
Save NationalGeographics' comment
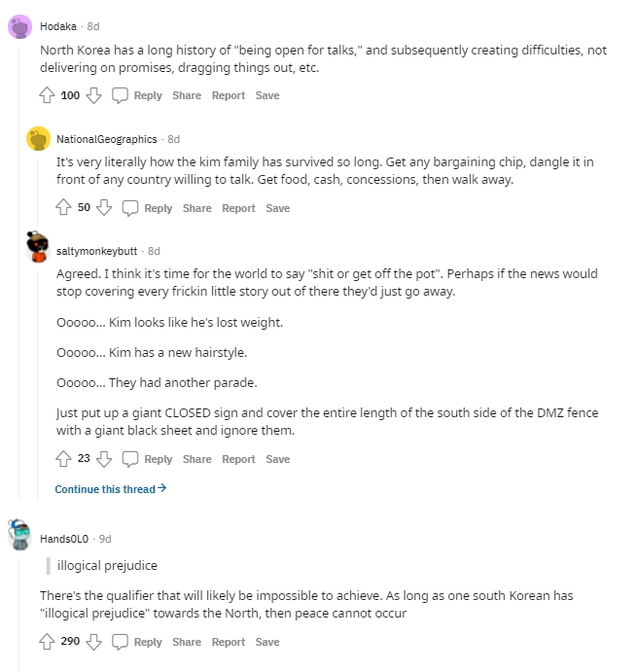[278, 208]
